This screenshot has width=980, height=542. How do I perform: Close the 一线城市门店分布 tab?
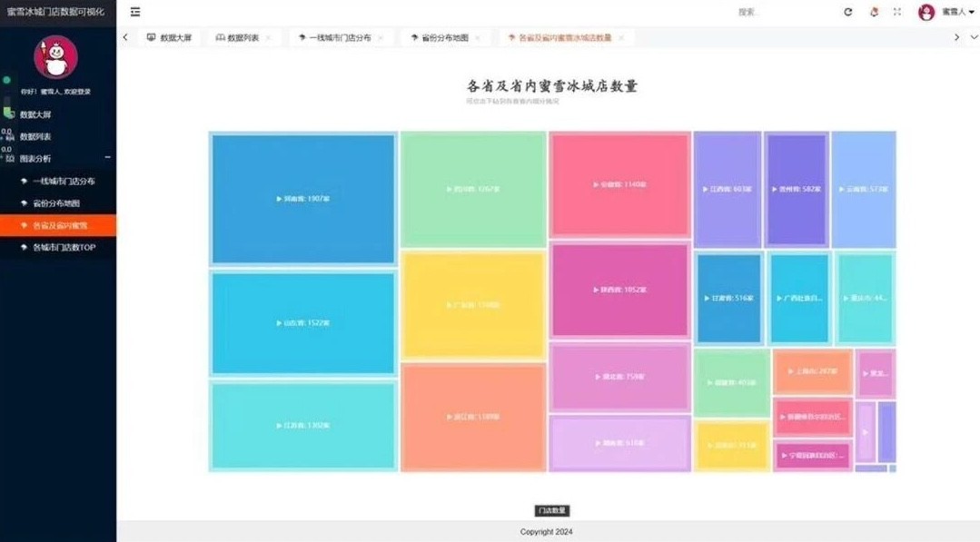tap(381, 37)
